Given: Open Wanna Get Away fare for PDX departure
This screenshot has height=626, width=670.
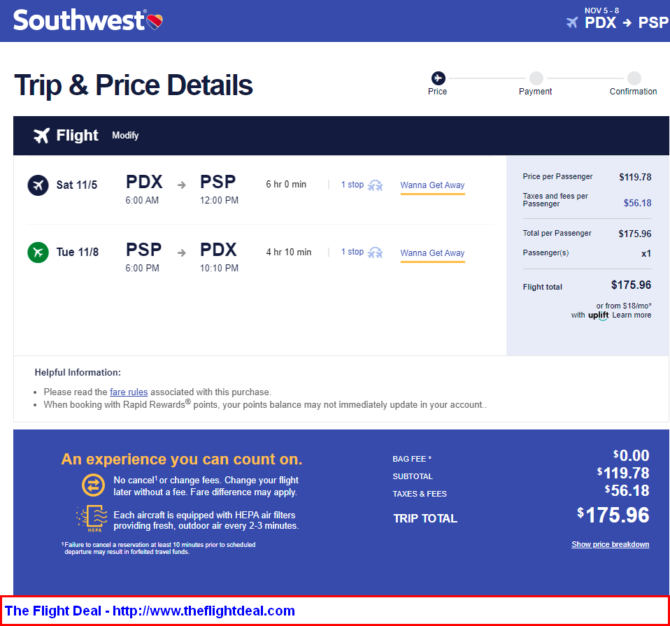Looking at the screenshot, I should pos(432,185).
